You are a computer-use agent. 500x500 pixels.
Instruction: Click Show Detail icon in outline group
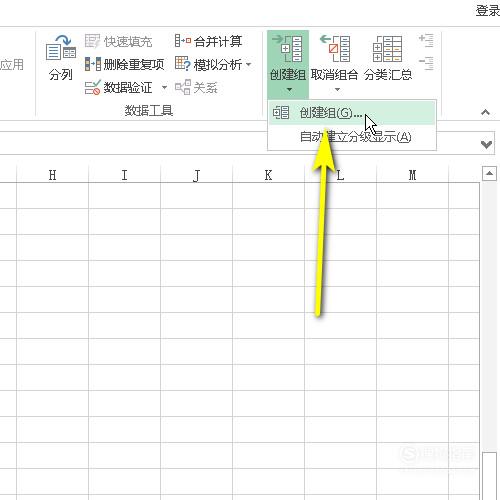coord(426,40)
